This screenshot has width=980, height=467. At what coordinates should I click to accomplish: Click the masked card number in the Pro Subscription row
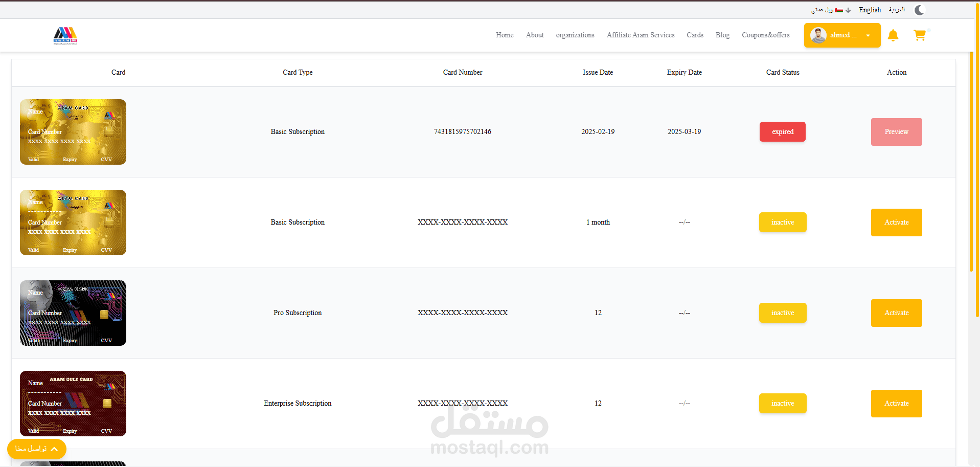[463, 313]
